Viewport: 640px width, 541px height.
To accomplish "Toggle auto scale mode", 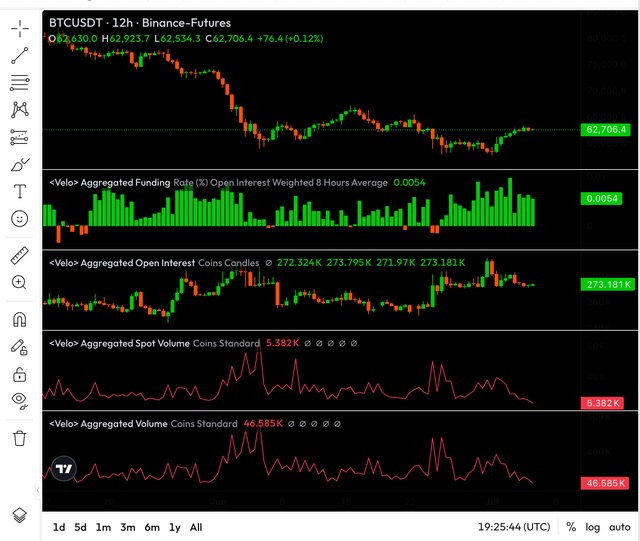I will [620, 527].
